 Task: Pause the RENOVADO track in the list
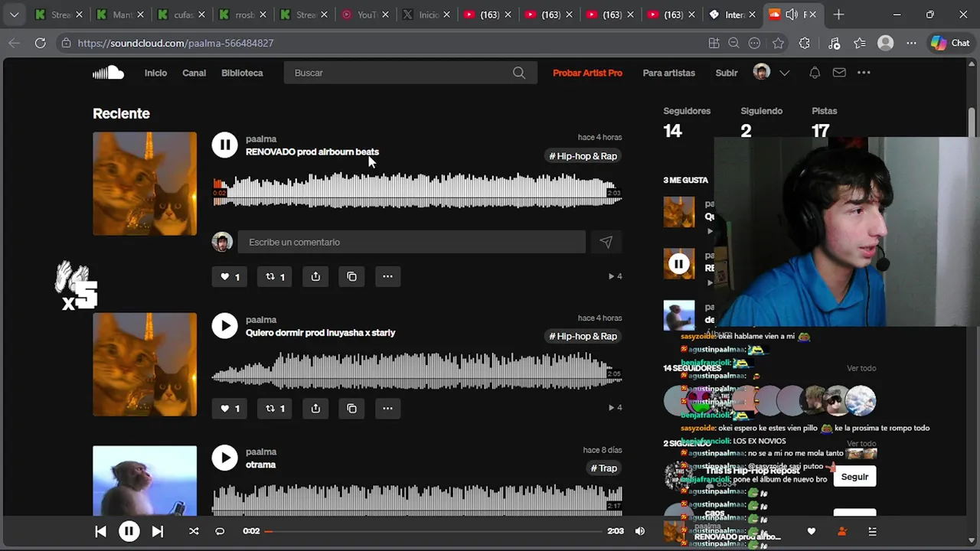click(224, 145)
